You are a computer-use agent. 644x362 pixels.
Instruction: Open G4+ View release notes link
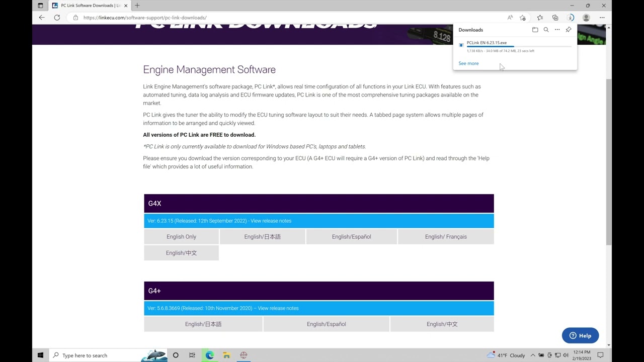click(278, 308)
